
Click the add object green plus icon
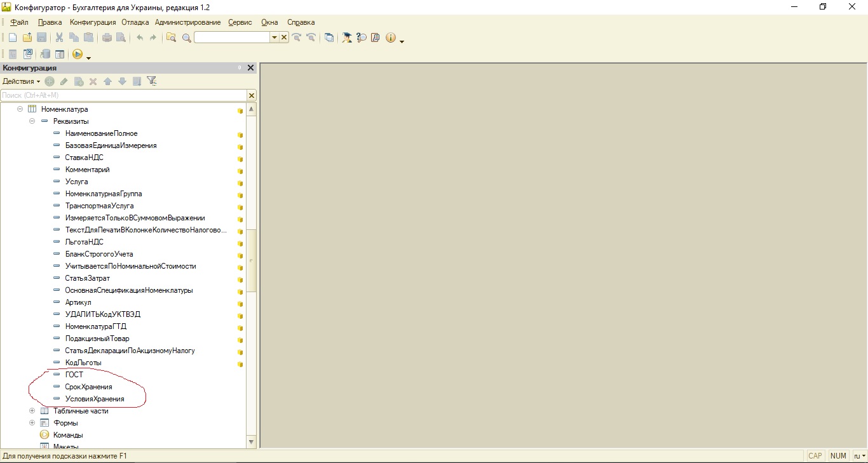[x=50, y=81]
